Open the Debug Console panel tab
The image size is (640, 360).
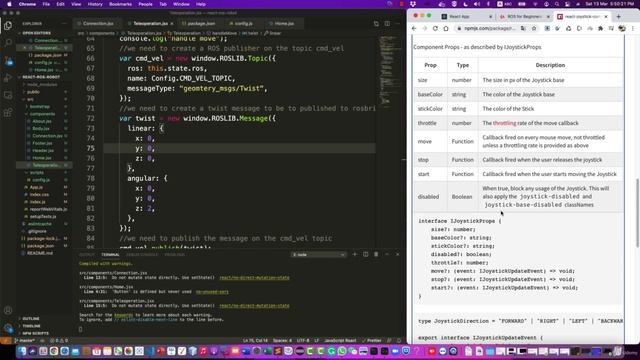pyautogui.click(x=142, y=254)
